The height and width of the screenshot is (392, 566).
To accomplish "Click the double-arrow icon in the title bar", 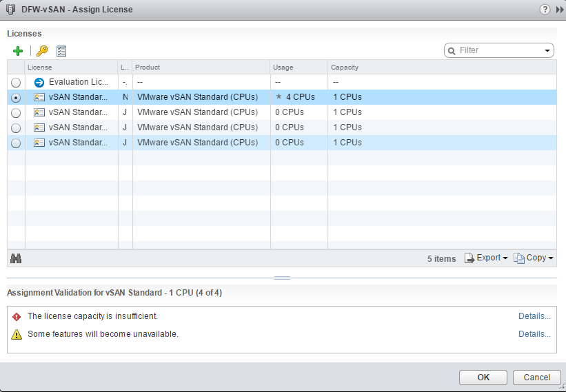I will (560, 10).
